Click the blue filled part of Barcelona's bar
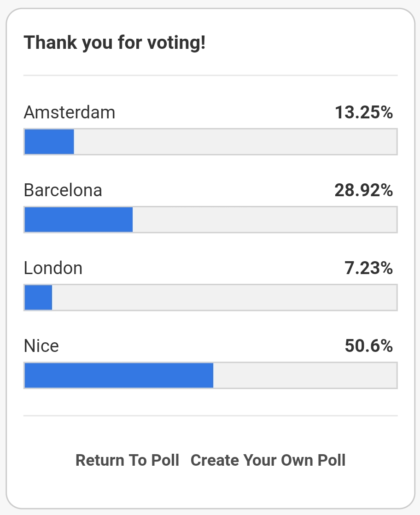The height and width of the screenshot is (515, 420). pos(78,220)
